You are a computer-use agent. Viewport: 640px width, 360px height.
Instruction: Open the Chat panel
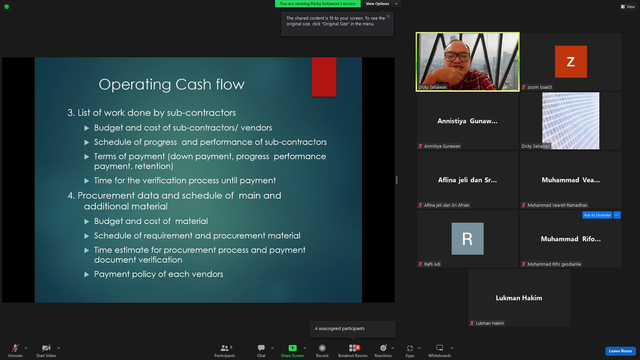tap(261, 350)
